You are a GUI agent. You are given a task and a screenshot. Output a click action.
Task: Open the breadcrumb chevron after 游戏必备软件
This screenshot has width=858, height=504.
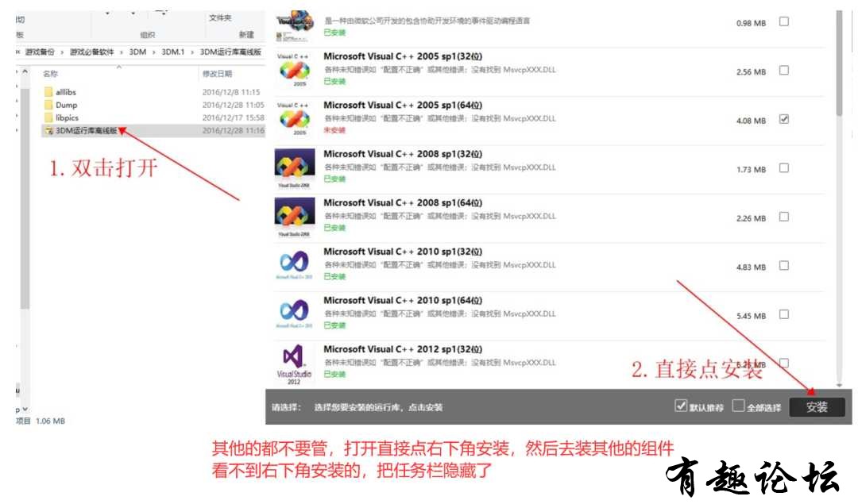(121, 52)
